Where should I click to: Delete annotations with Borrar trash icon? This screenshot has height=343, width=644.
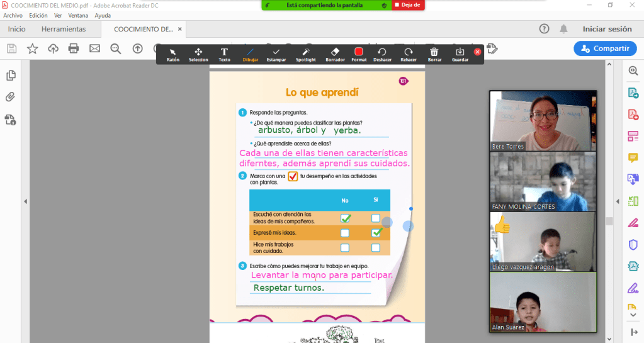pyautogui.click(x=434, y=55)
